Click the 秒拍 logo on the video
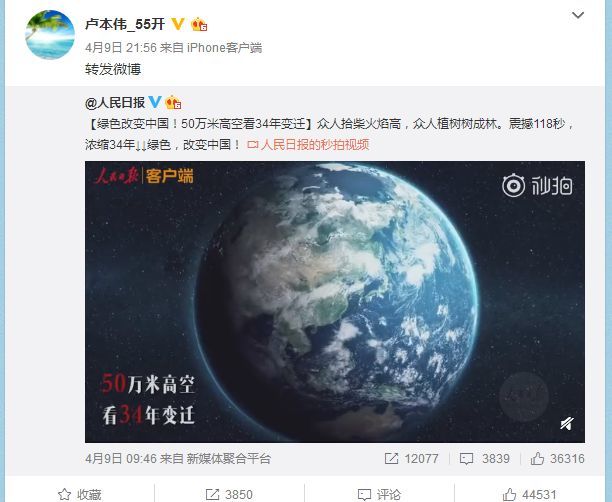Screen dimensions: 612x502 pyautogui.click(x=537, y=185)
